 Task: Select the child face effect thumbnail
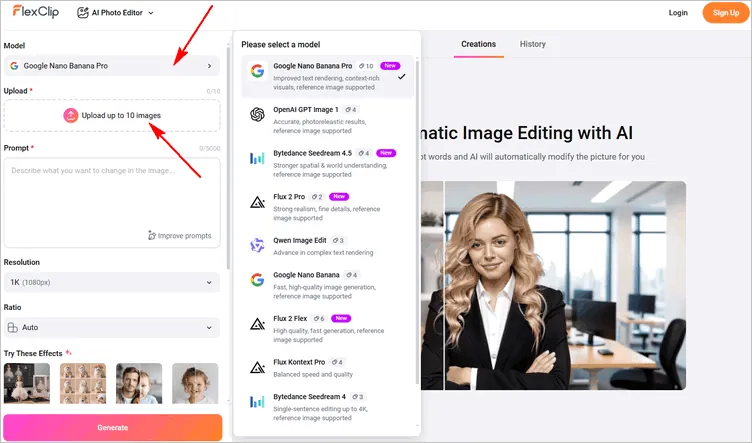click(x=195, y=383)
